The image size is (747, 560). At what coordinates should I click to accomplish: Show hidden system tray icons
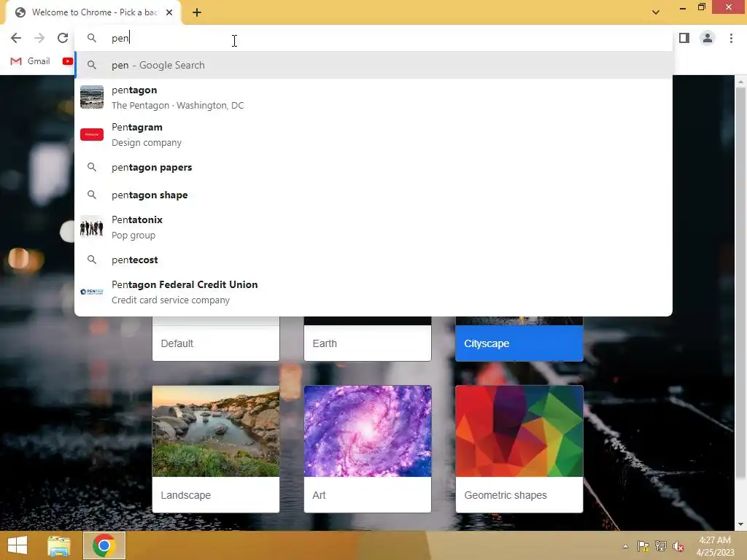pyautogui.click(x=625, y=546)
